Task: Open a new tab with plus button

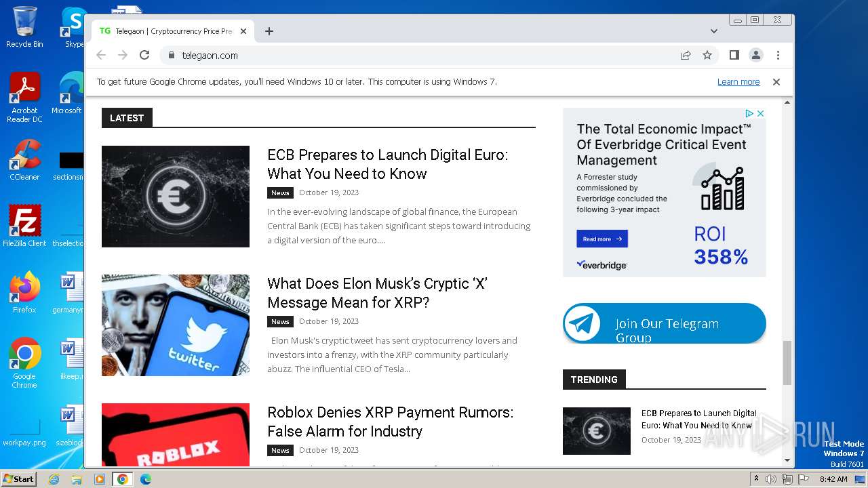Action: 269,31
